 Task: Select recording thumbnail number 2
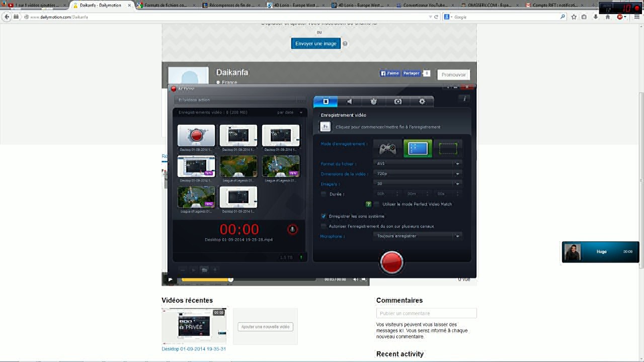pos(238,136)
